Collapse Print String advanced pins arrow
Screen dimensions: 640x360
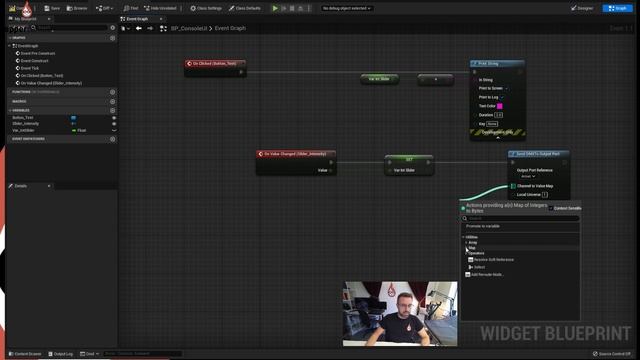tap(498, 138)
